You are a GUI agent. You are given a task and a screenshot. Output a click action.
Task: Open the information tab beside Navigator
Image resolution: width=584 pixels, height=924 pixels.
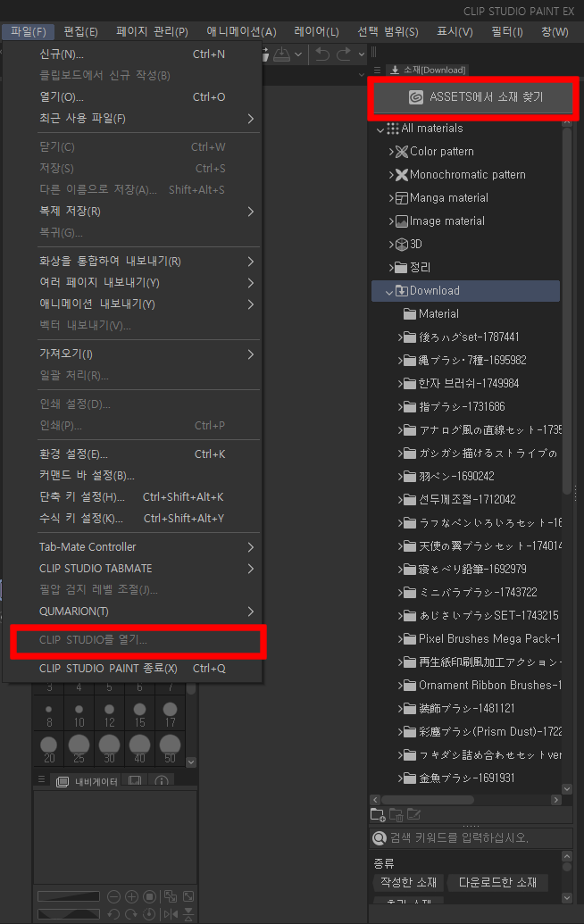161,781
